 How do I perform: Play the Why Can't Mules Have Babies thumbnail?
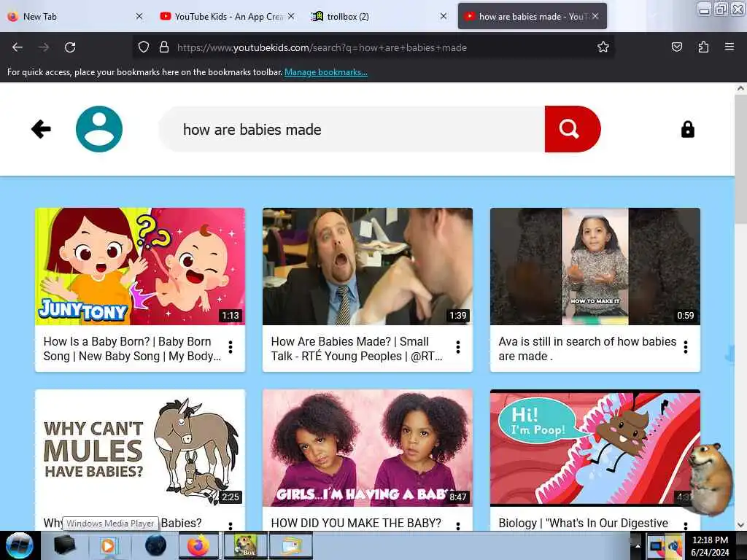[x=140, y=448]
